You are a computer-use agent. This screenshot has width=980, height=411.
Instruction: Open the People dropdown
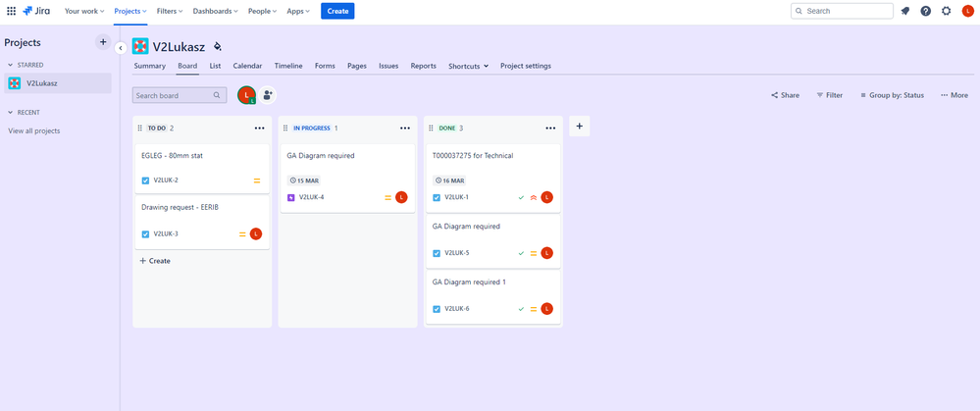[x=262, y=11]
